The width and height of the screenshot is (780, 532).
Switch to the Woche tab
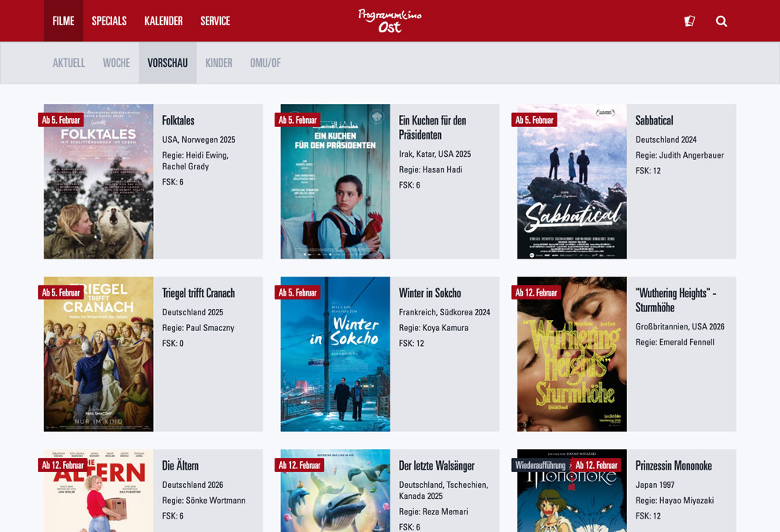116,63
